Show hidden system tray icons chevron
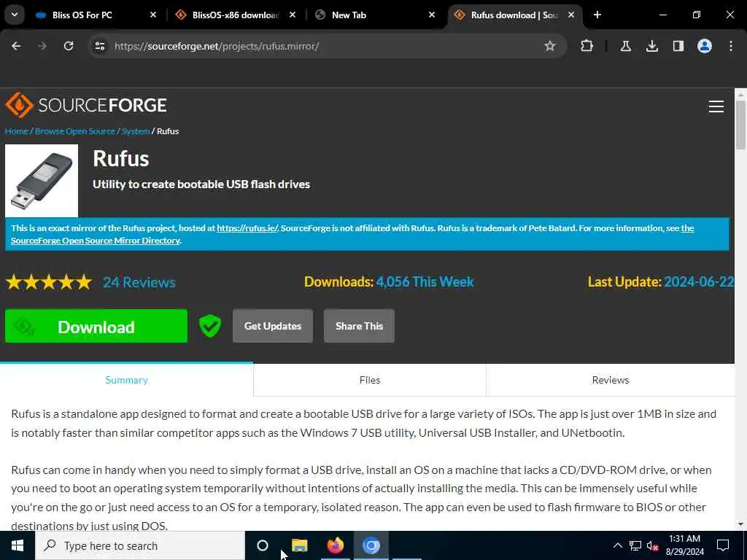The width and height of the screenshot is (747, 560). 617,545
